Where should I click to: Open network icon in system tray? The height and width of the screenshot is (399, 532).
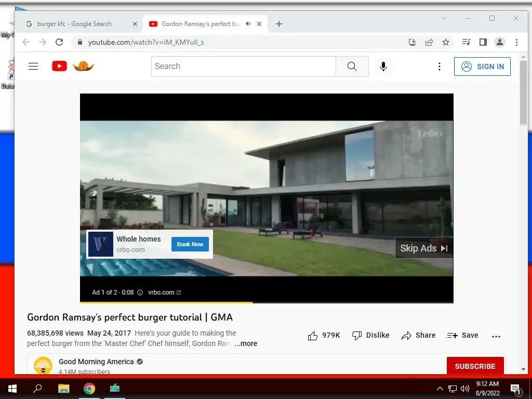[453, 389]
